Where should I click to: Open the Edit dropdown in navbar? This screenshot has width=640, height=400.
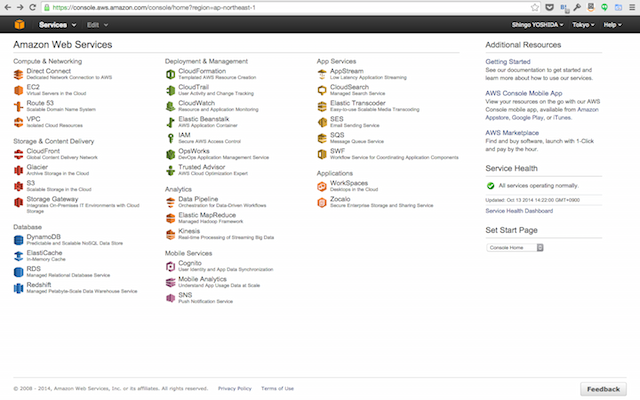click(97, 25)
